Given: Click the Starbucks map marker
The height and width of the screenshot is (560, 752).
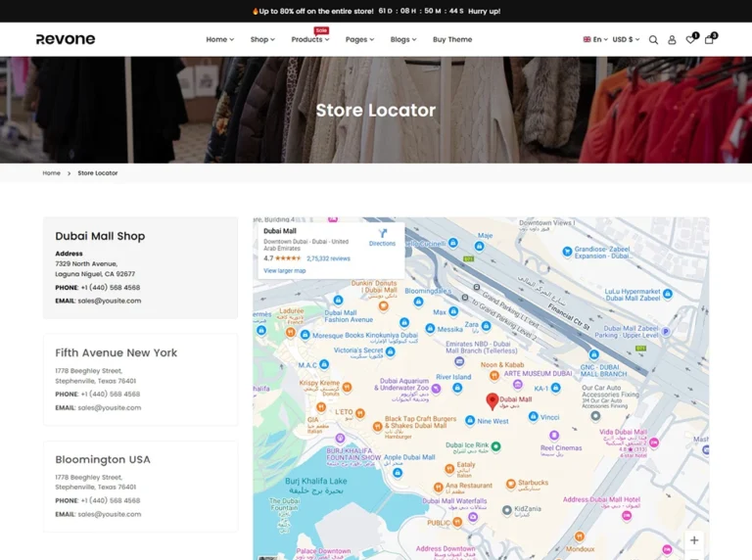Looking at the screenshot, I should (511, 485).
